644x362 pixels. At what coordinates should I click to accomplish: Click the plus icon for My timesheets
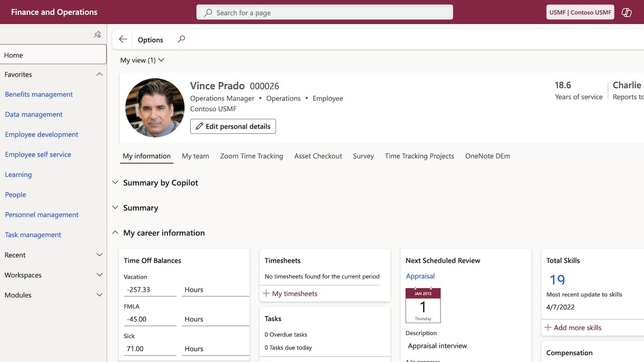267,294
